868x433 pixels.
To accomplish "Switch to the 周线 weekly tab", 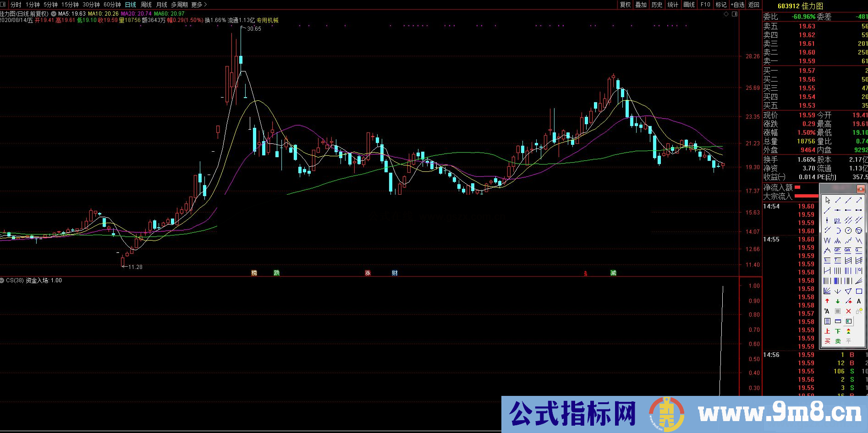I will click(146, 4).
